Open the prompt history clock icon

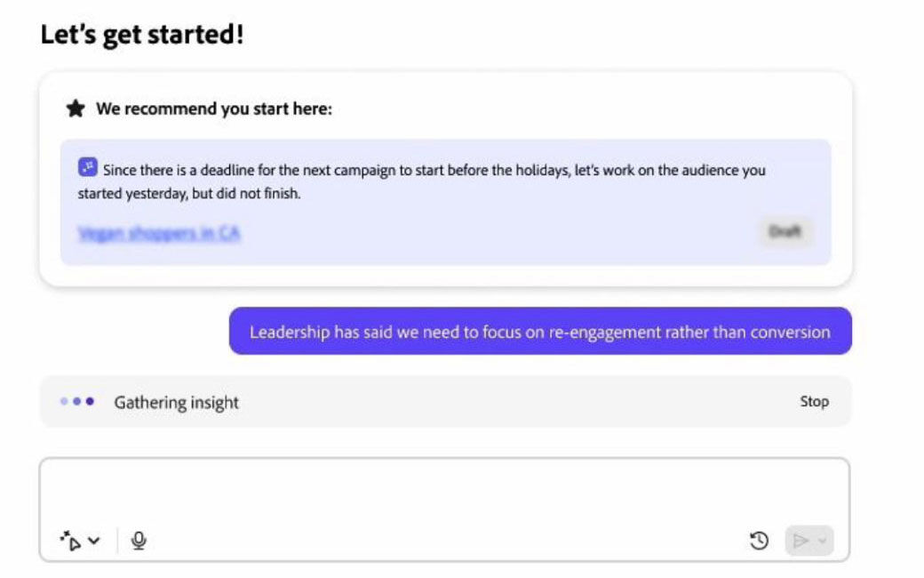[x=759, y=540]
